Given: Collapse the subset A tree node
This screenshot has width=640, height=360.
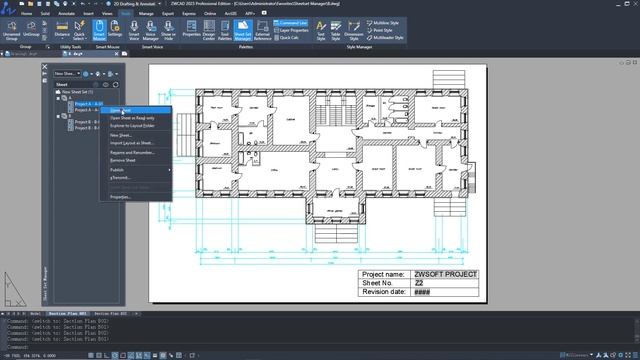Looking at the screenshot, I should (58, 98).
